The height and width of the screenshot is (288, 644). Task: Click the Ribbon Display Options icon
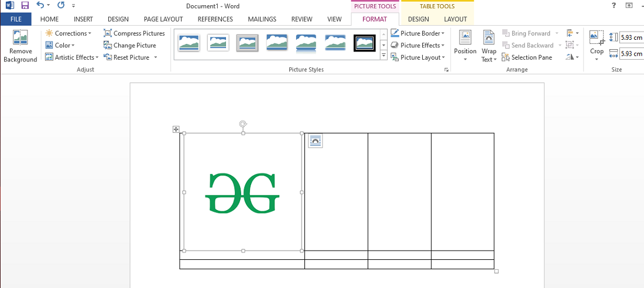pyautogui.click(x=629, y=5)
